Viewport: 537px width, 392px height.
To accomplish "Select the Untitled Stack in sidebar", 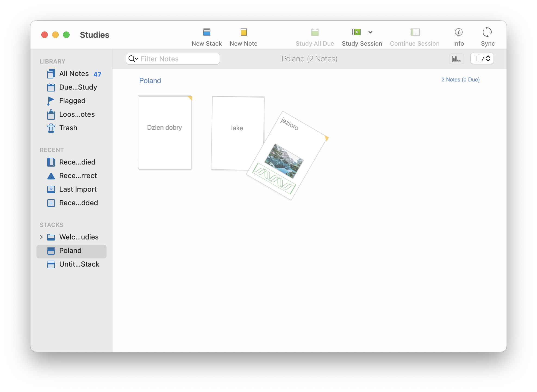I will coord(79,264).
